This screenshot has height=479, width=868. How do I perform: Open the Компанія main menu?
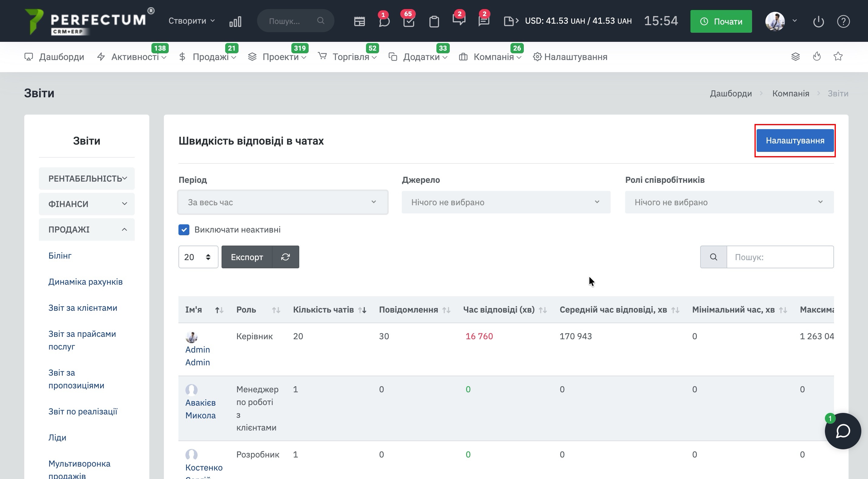493,57
